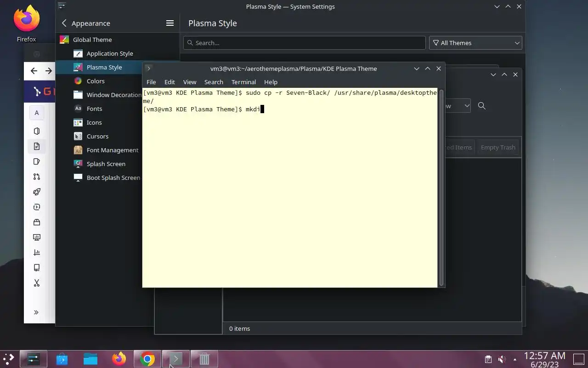Open merge requests icon in browser sidebar
This screenshot has width=588, height=368.
pos(37,177)
